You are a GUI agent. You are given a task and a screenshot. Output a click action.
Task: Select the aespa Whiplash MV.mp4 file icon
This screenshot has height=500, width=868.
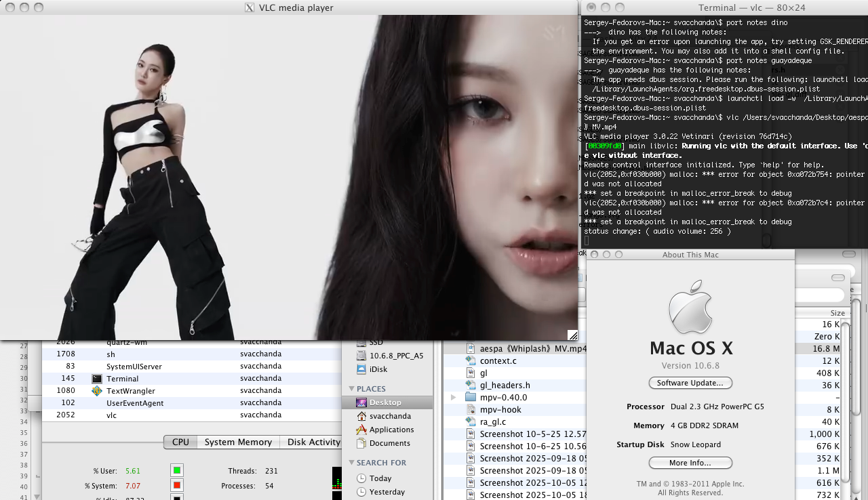[471, 348]
